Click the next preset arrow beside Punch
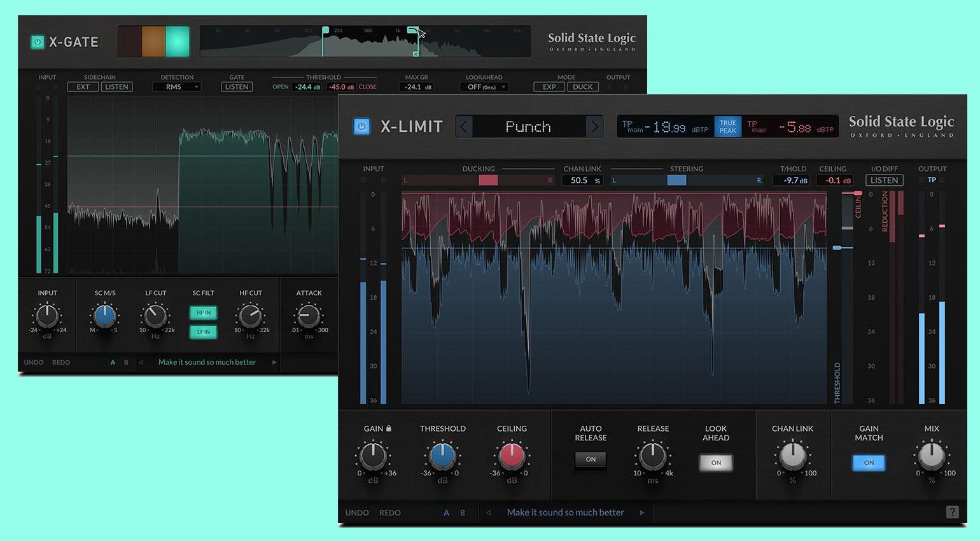The width and height of the screenshot is (980, 541). [594, 127]
